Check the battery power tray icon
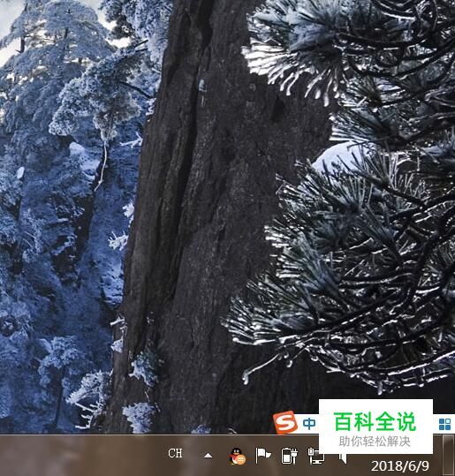The height and width of the screenshot is (476, 455). 289,456
